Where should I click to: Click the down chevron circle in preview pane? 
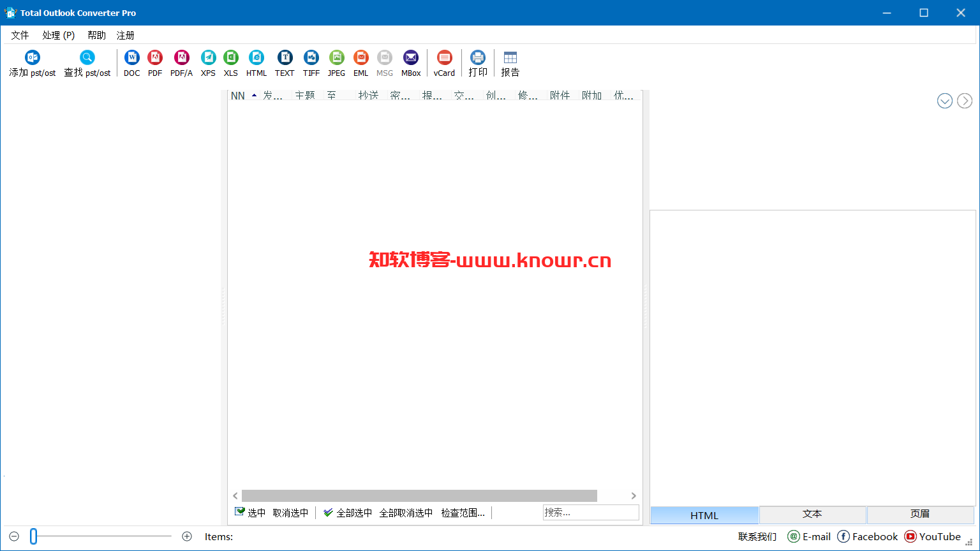click(945, 101)
